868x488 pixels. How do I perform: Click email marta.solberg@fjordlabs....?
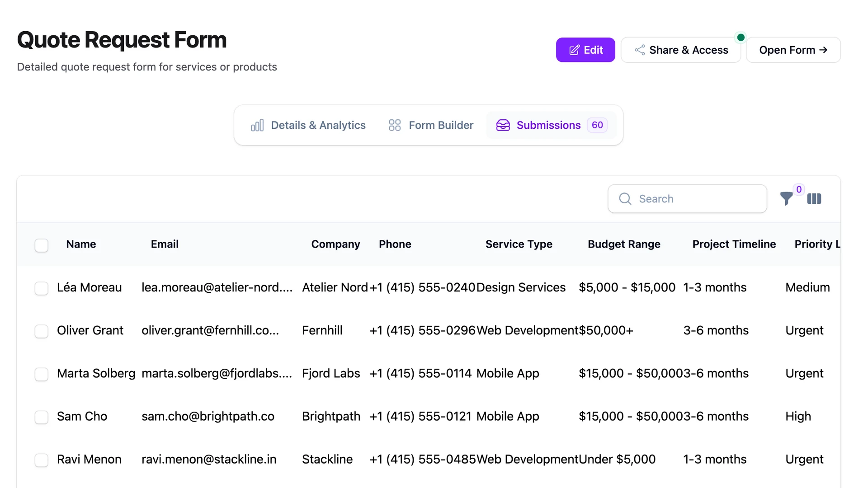(217, 373)
